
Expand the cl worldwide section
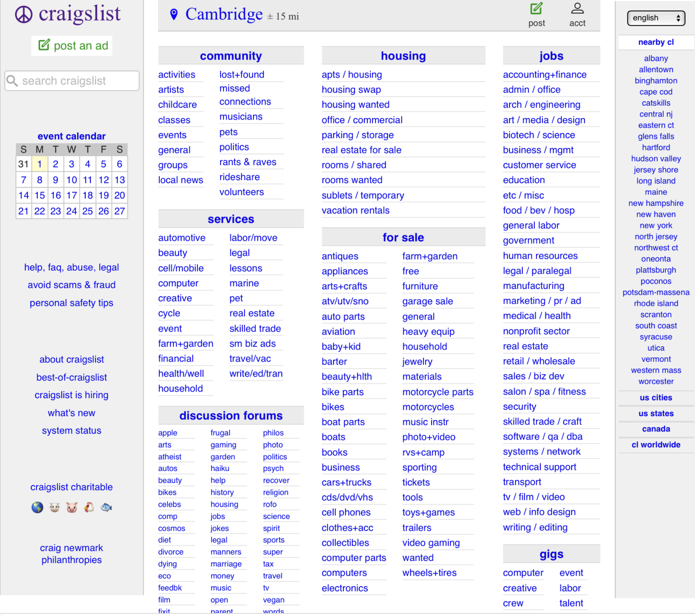tap(656, 445)
